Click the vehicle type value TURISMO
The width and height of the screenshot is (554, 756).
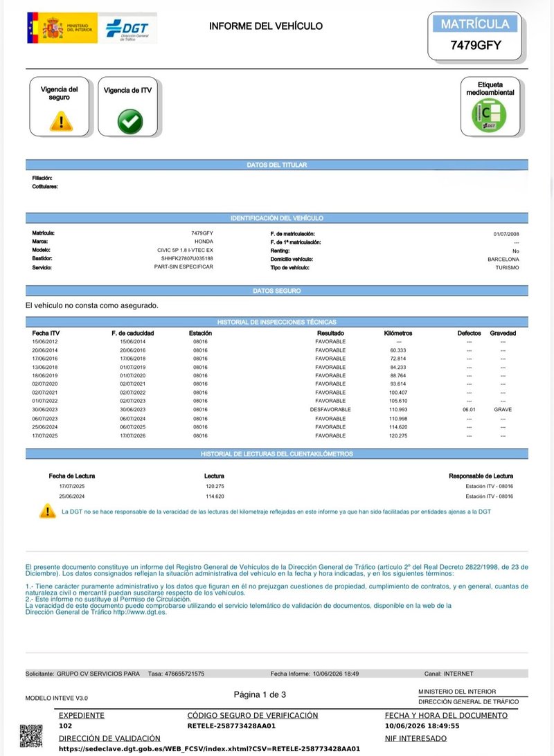(507, 268)
